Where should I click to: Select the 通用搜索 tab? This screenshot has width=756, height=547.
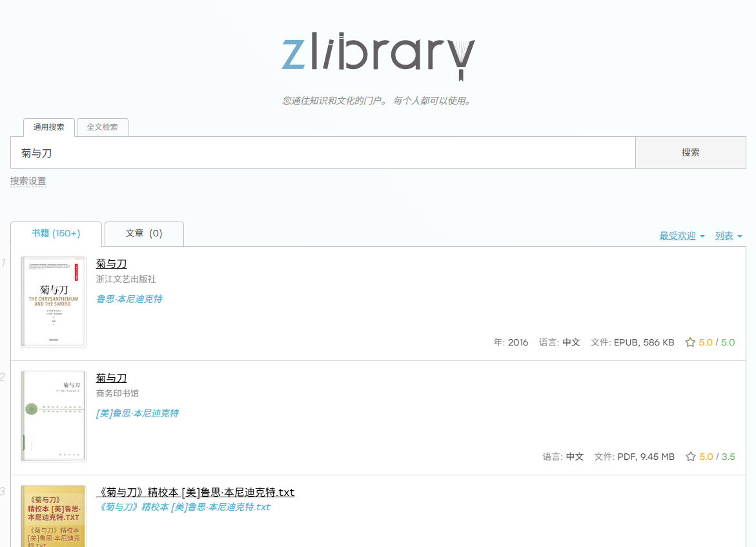click(x=49, y=127)
